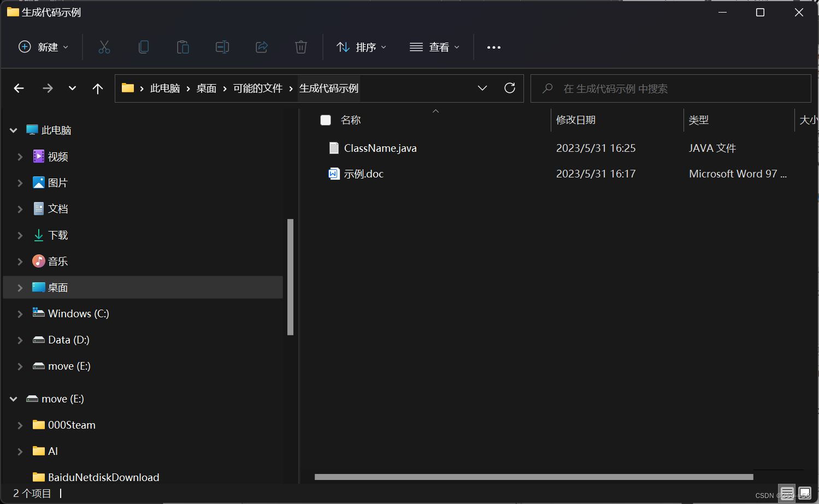Go back to the previous folder
819x504 pixels.
click(x=19, y=88)
